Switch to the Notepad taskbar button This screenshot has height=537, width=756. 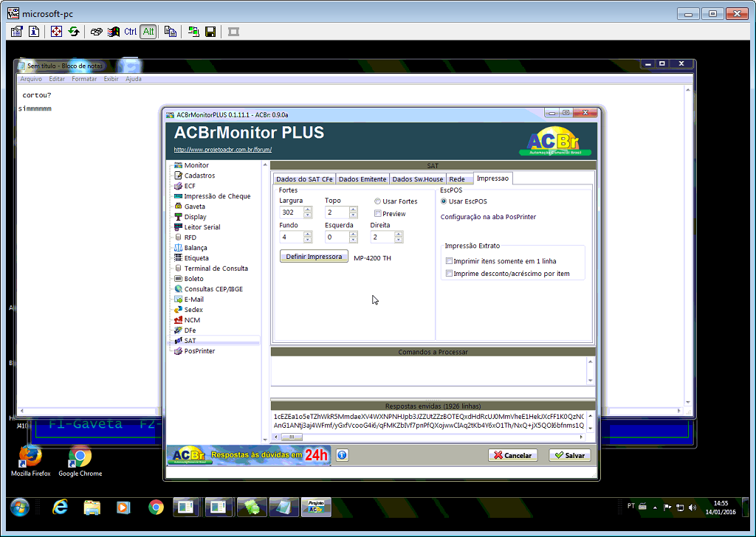[x=284, y=507]
